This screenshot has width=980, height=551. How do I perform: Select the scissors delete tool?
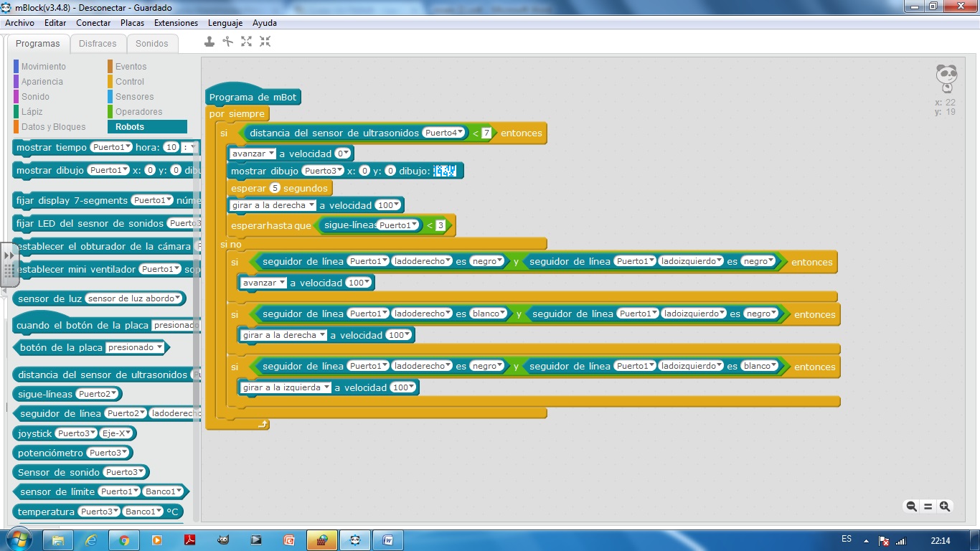pyautogui.click(x=228, y=42)
